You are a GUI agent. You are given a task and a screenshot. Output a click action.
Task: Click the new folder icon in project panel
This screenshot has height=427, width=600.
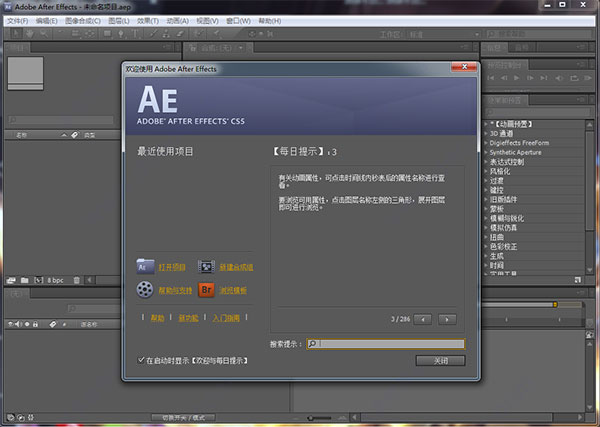(x=25, y=280)
